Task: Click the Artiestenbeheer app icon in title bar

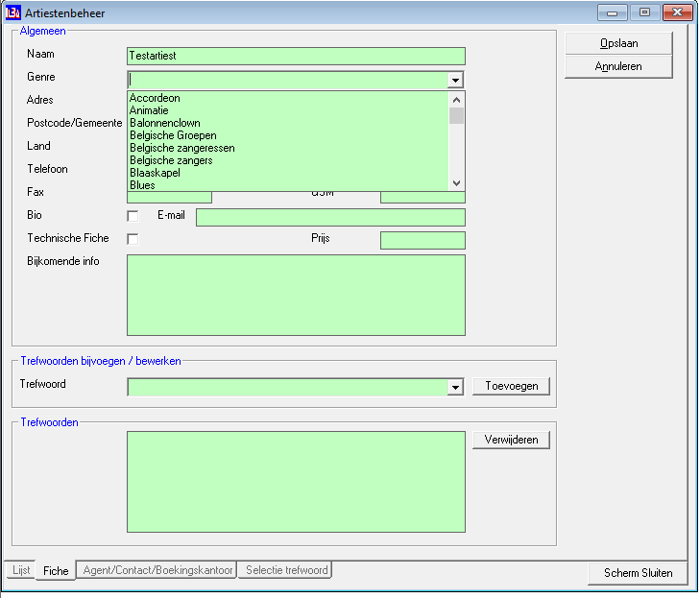Action: [x=12, y=12]
